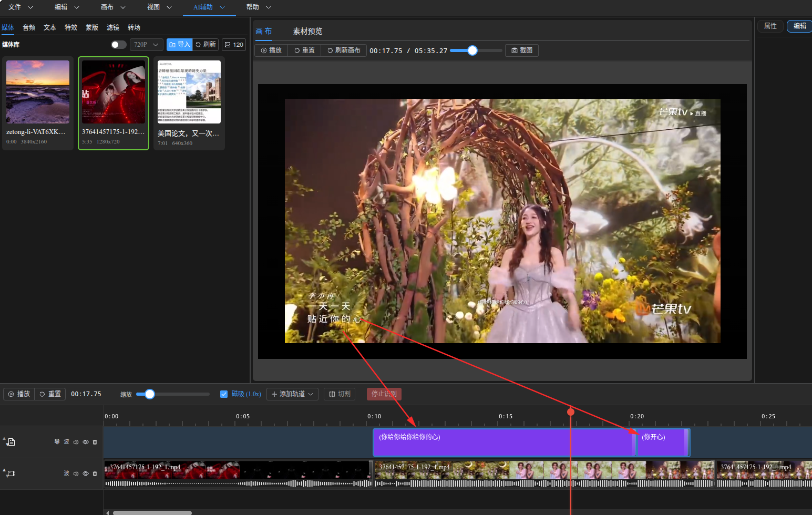Click the dropdown arrow beside 视图
Viewport: 812px width, 515px height.
[x=169, y=7]
